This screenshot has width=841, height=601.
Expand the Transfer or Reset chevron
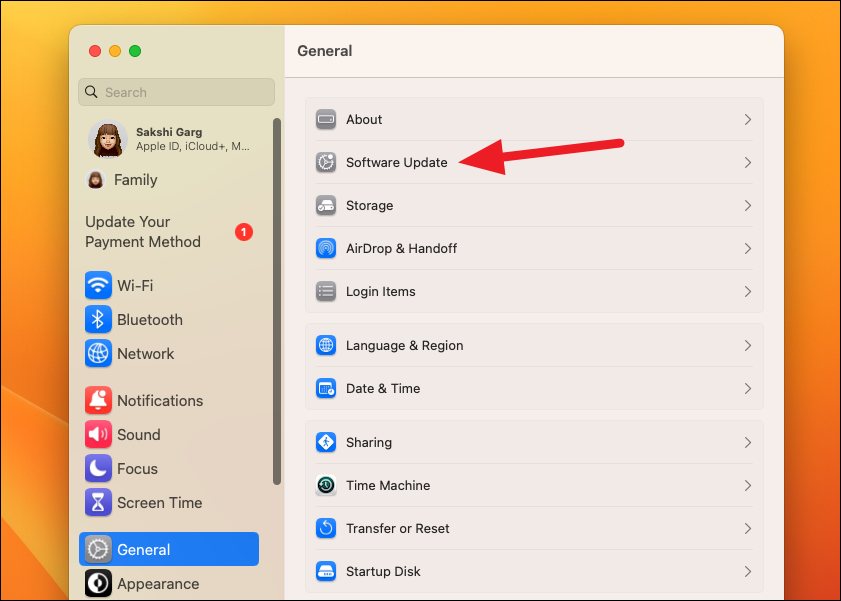[x=748, y=529]
